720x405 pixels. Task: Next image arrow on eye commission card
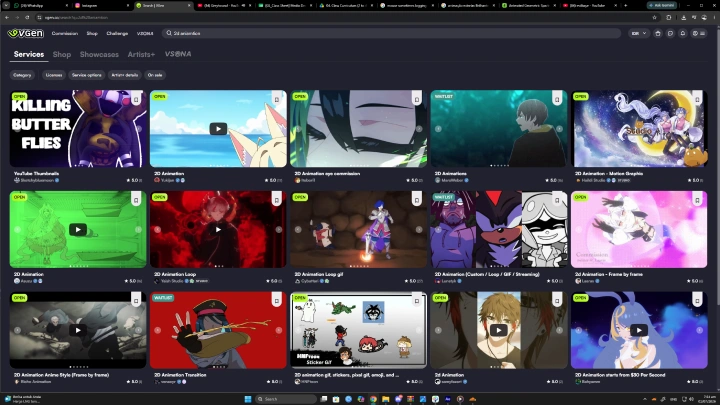[x=419, y=129]
